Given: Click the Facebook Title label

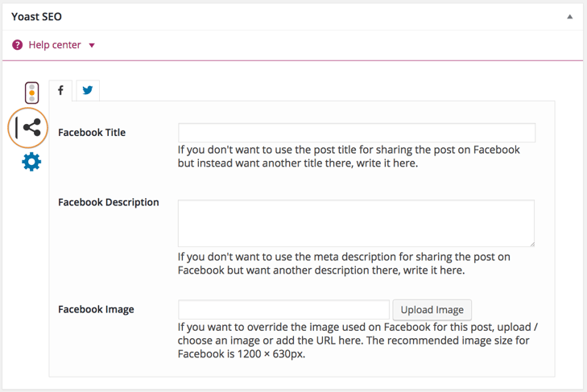Looking at the screenshot, I should [92, 133].
